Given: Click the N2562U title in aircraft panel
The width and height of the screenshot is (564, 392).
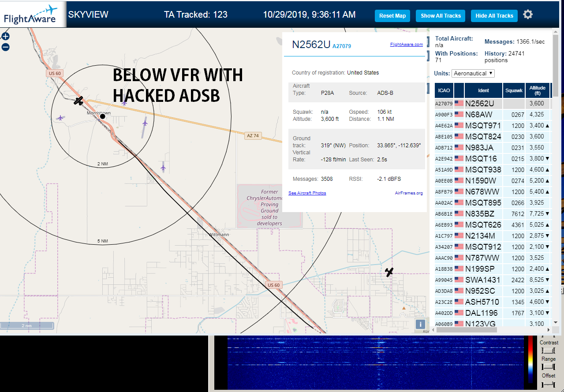Looking at the screenshot, I should tap(311, 45).
